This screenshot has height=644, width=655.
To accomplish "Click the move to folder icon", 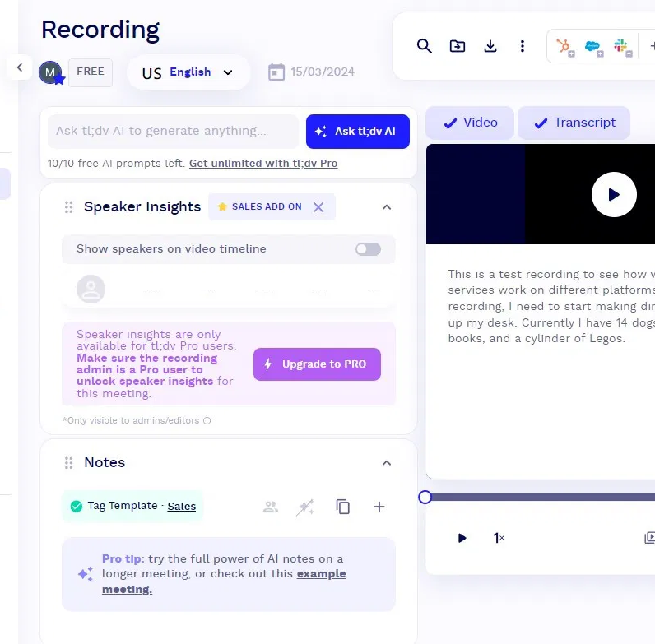I will click(x=457, y=46).
